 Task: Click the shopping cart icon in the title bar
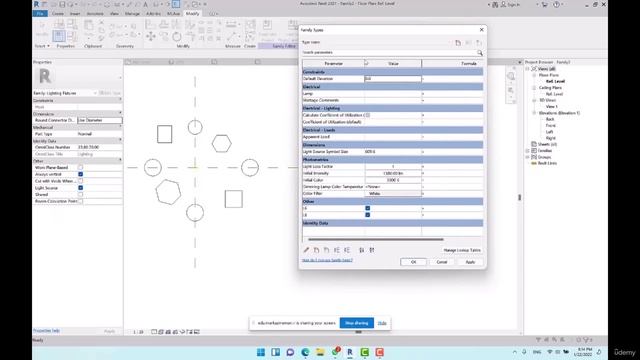point(544,4)
